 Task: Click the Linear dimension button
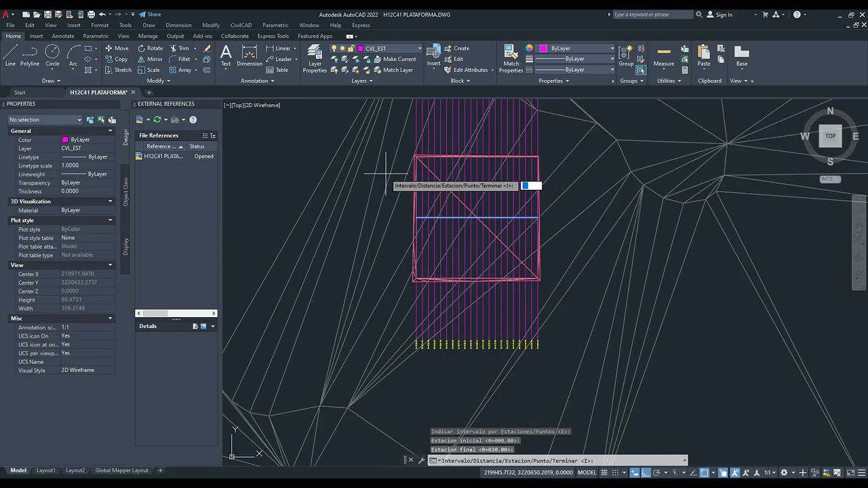279,48
